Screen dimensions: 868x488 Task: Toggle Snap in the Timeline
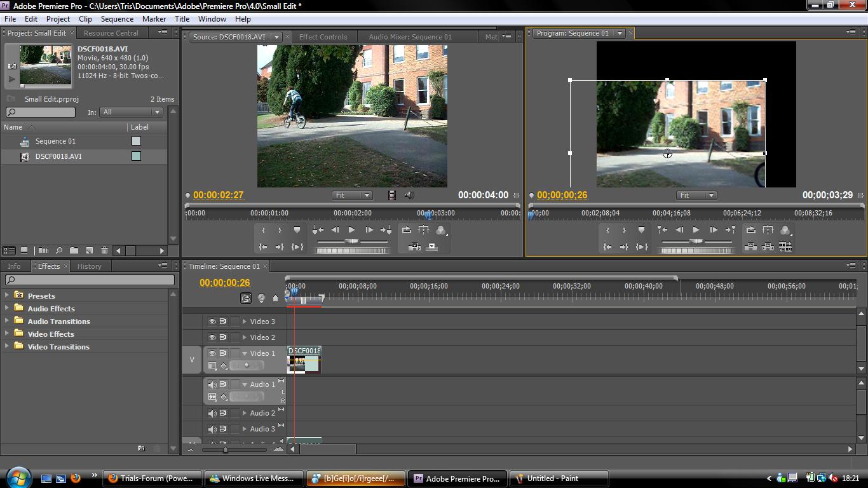[246, 298]
